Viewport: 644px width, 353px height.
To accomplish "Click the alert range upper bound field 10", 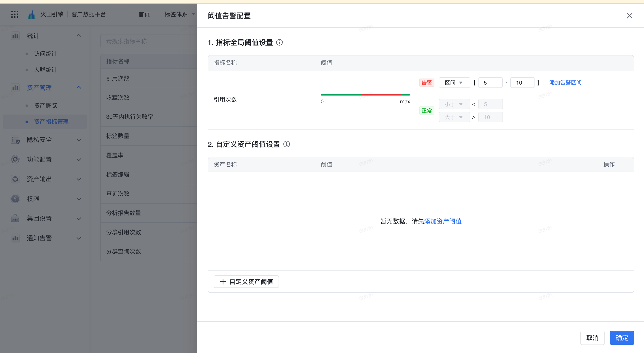I will click(522, 83).
